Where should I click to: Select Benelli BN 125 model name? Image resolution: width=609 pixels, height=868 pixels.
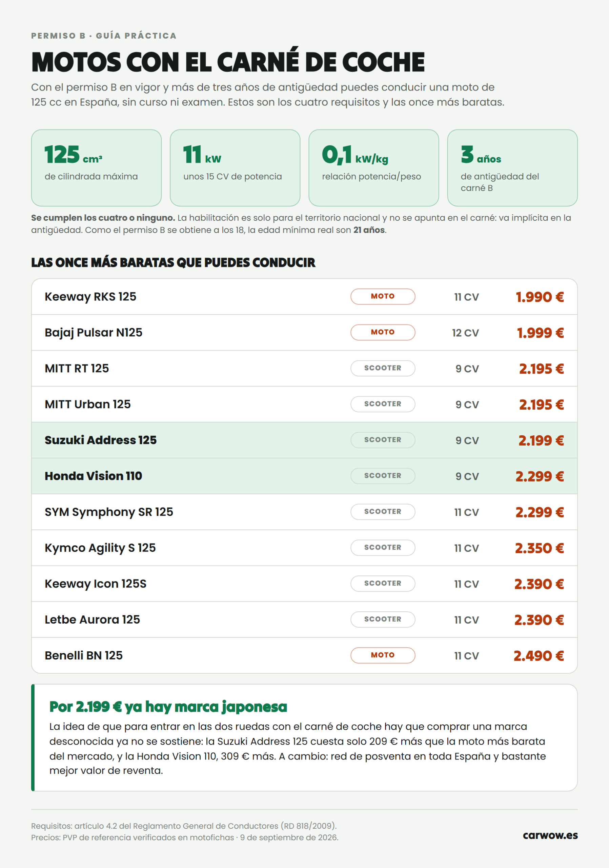(83, 656)
